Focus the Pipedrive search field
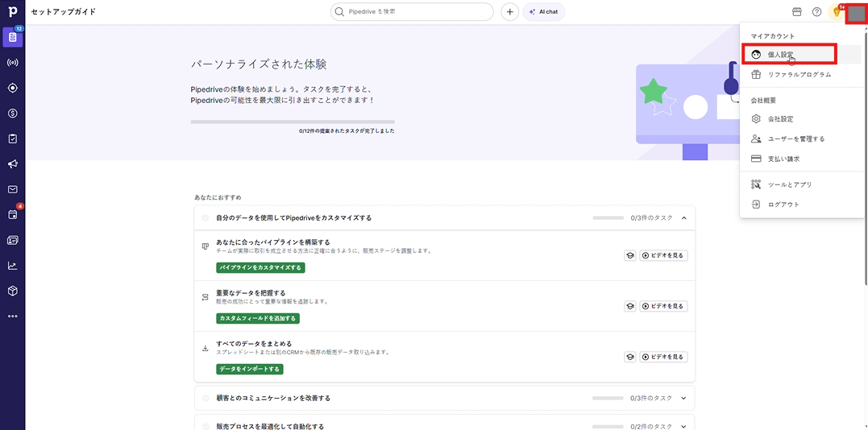This screenshot has height=430, width=868. [412, 11]
